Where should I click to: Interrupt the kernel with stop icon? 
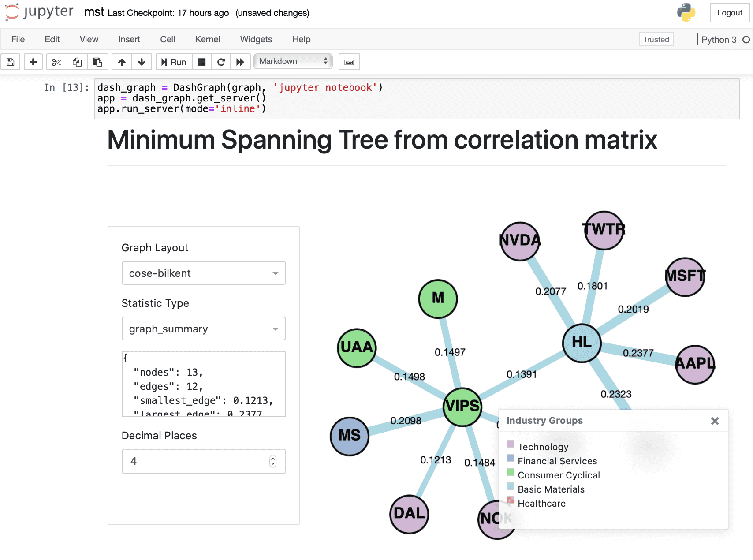[x=202, y=62]
